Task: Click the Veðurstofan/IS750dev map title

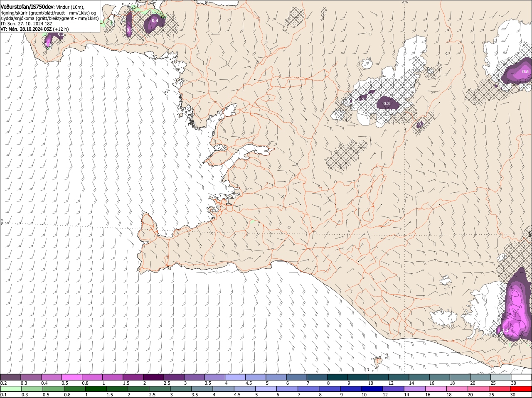Action: (27, 7)
